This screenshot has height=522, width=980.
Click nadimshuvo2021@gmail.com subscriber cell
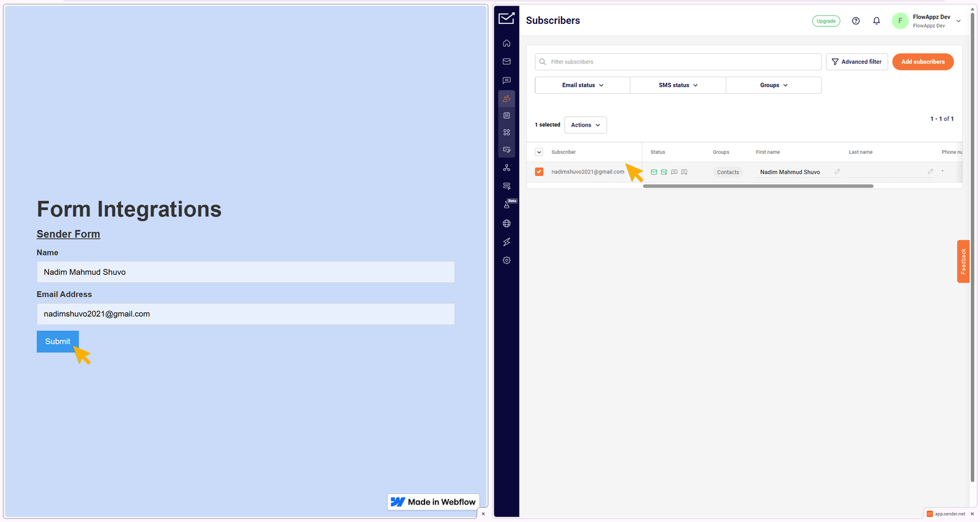click(587, 172)
